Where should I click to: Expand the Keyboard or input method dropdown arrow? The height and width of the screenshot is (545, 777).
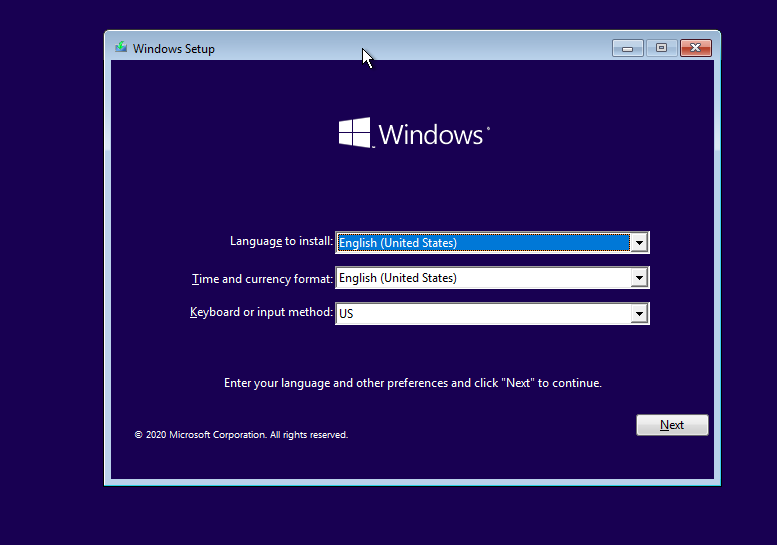click(x=638, y=314)
